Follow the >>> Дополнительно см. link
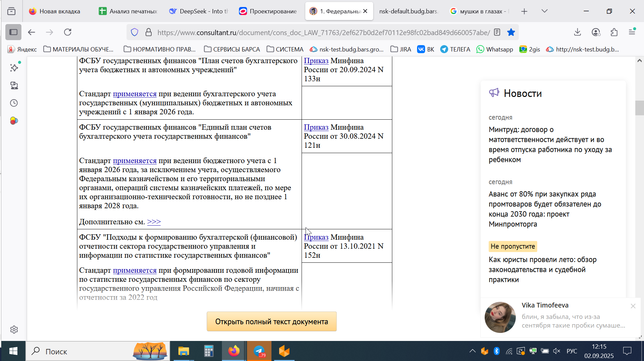Image resolution: width=644 pixels, height=361 pixels. pos(154,222)
